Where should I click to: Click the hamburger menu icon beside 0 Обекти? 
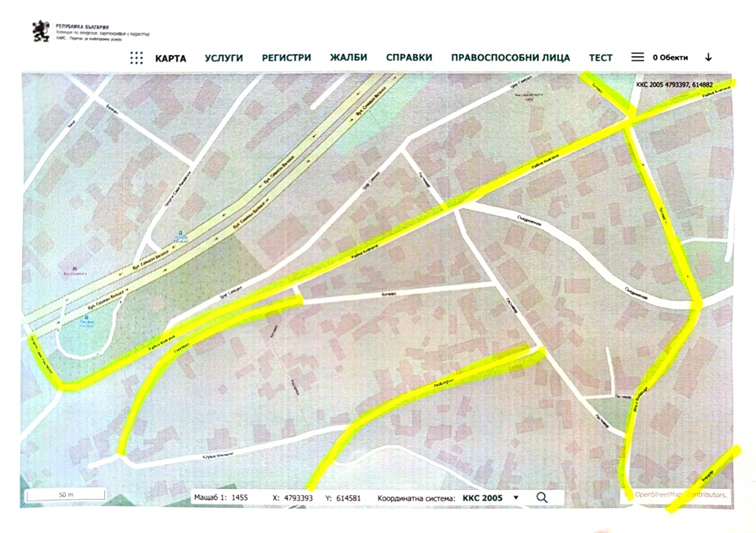coord(637,57)
